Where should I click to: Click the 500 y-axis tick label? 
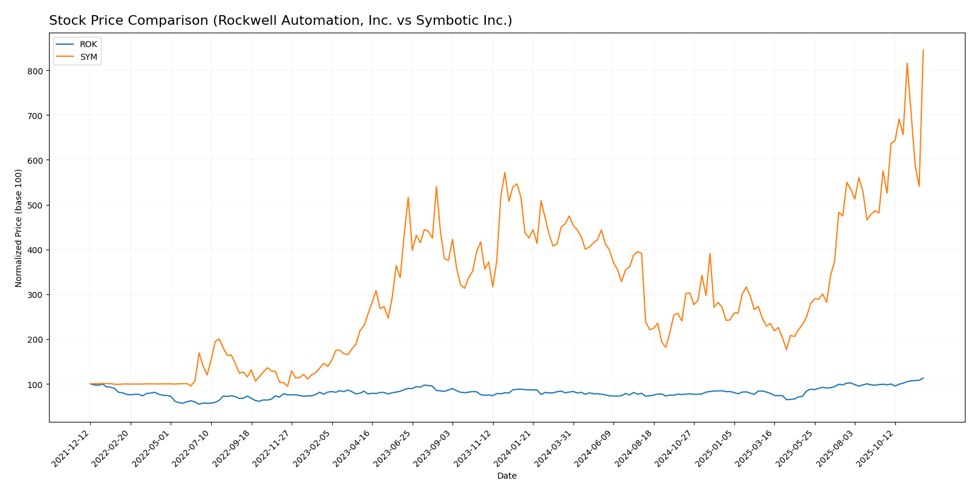tap(36, 205)
